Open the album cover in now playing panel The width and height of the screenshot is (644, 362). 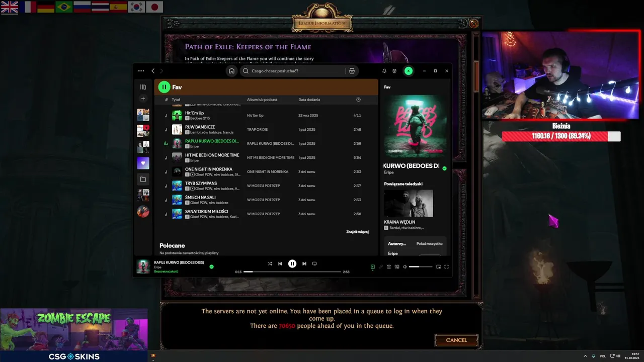click(x=415, y=126)
